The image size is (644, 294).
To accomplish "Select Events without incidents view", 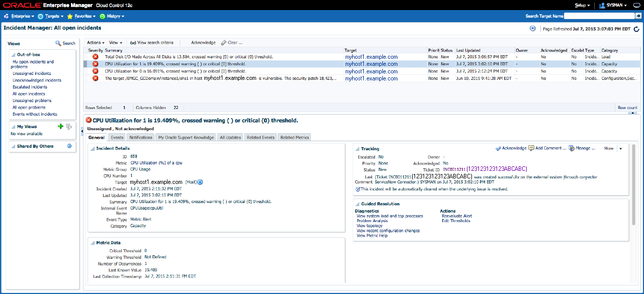I will [x=35, y=114].
